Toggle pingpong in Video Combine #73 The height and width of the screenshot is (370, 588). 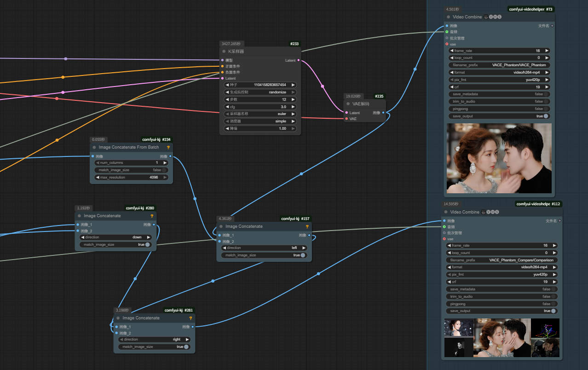coord(499,109)
